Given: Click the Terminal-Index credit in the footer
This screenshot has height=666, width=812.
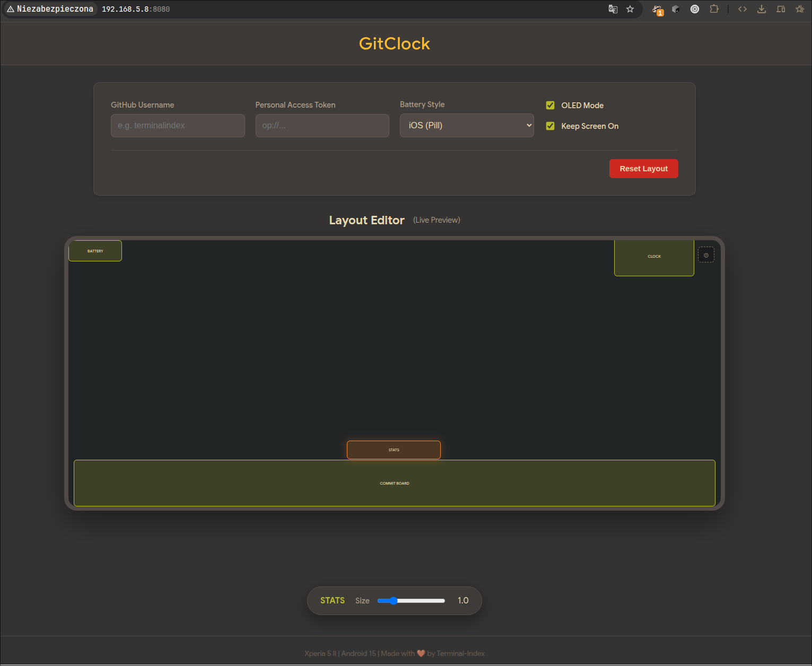Looking at the screenshot, I should click(x=460, y=653).
